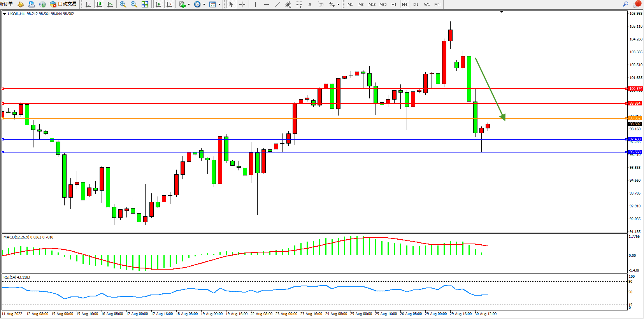Viewport: 644px width, 319px height.
Task: Toggle chart auto scroll
Action: (x=158, y=4)
